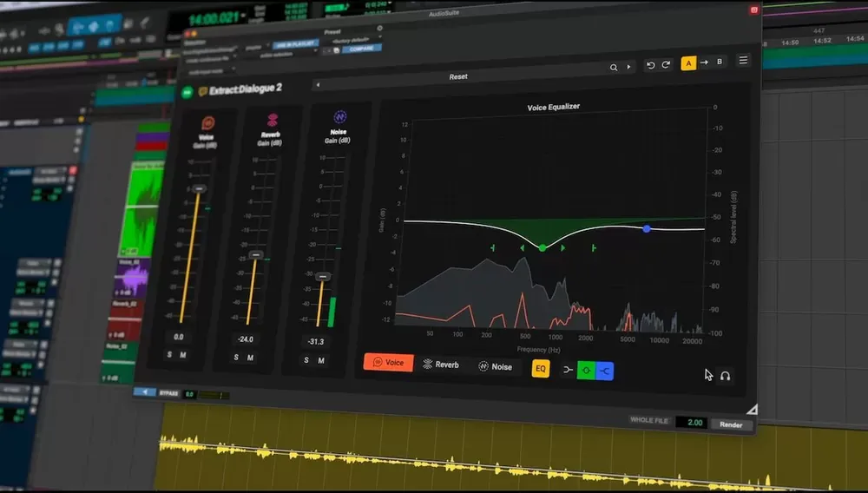Click the green outer-right bracket handle
The height and width of the screenshot is (493, 868).
[594, 248]
